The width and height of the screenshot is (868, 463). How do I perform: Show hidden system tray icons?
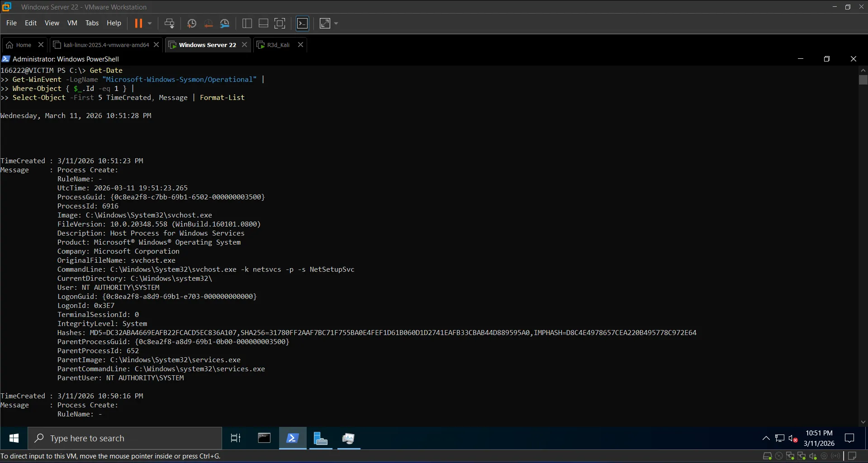766,438
